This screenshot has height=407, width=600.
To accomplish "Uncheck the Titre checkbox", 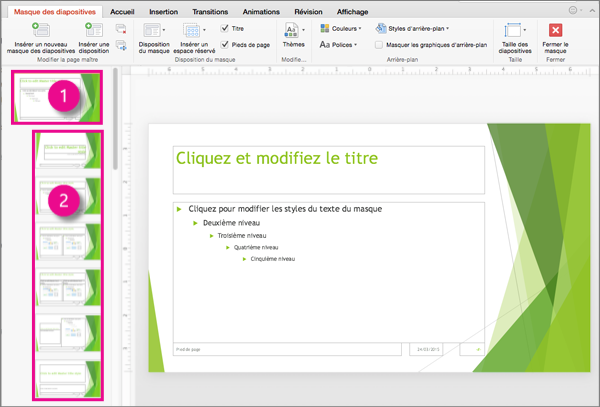I will (x=224, y=29).
